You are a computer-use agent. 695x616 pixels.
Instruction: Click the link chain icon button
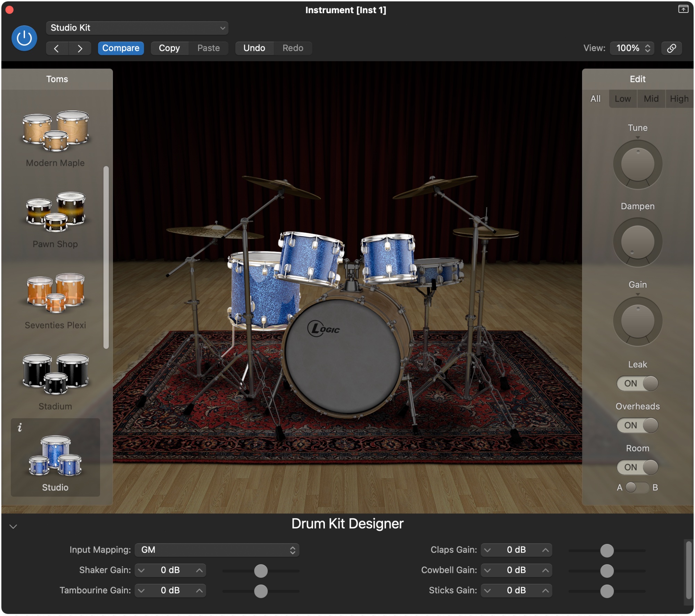coord(671,48)
